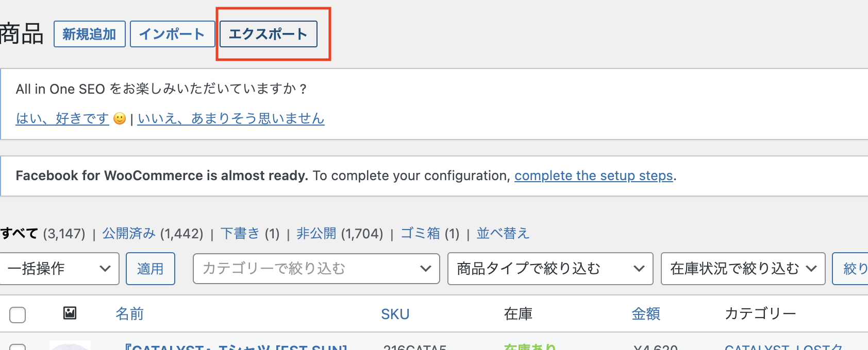Expand the カテゴリーで絞り込む category filter

(x=316, y=269)
